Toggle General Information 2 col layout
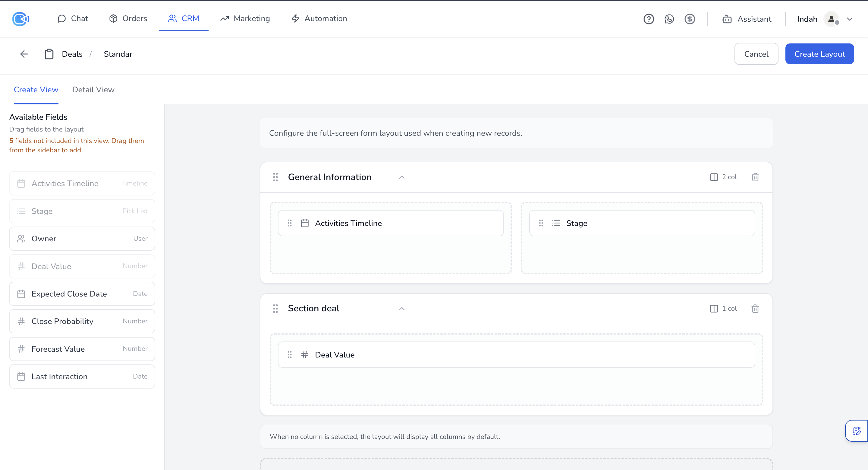Screen dimensions: 868x470 point(723,177)
